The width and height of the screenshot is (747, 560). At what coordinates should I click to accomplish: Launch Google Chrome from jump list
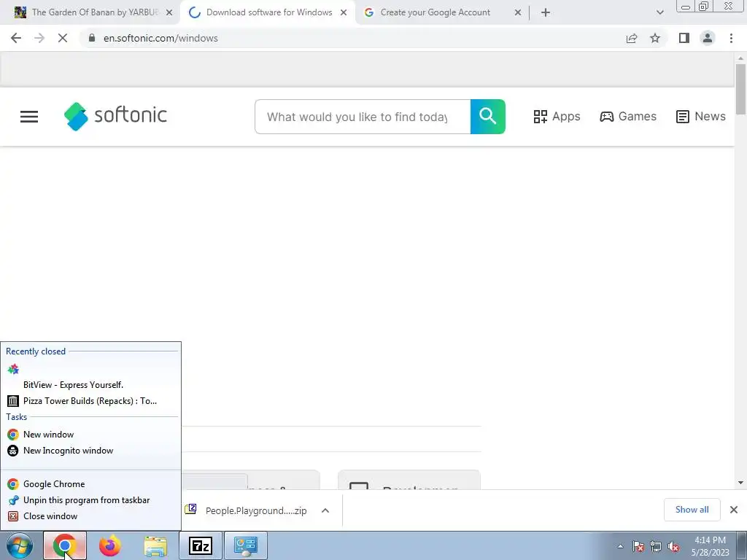tap(90, 484)
